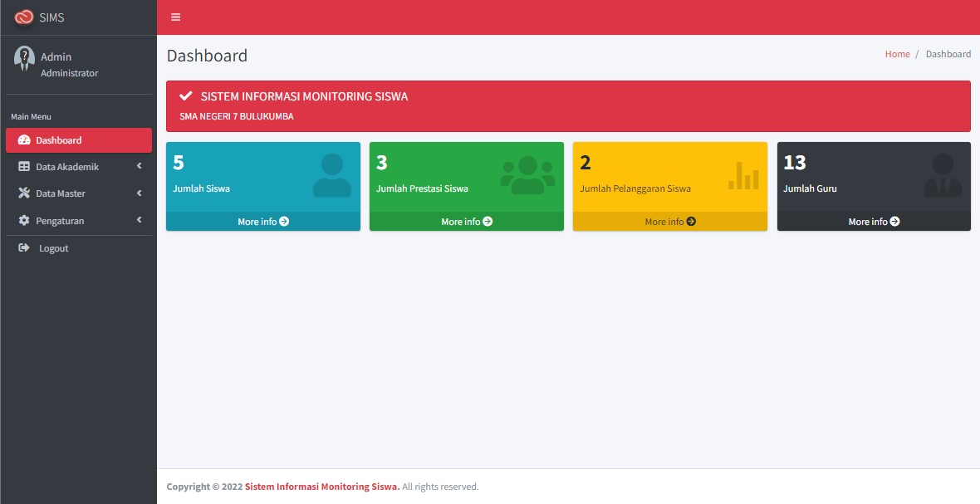This screenshot has height=504, width=980.
Task: Click the Pengaturan gear icon
Action: 25,221
